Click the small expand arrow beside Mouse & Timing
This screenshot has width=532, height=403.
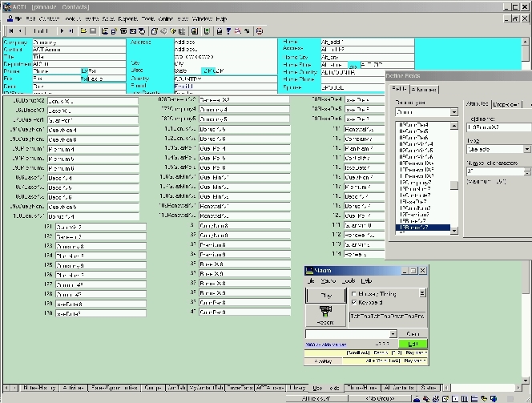click(x=422, y=293)
